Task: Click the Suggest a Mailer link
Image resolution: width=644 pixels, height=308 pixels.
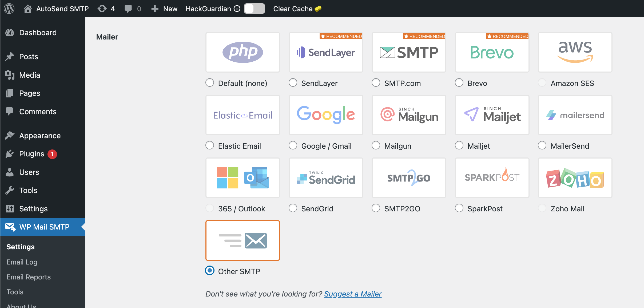Action: click(x=353, y=294)
